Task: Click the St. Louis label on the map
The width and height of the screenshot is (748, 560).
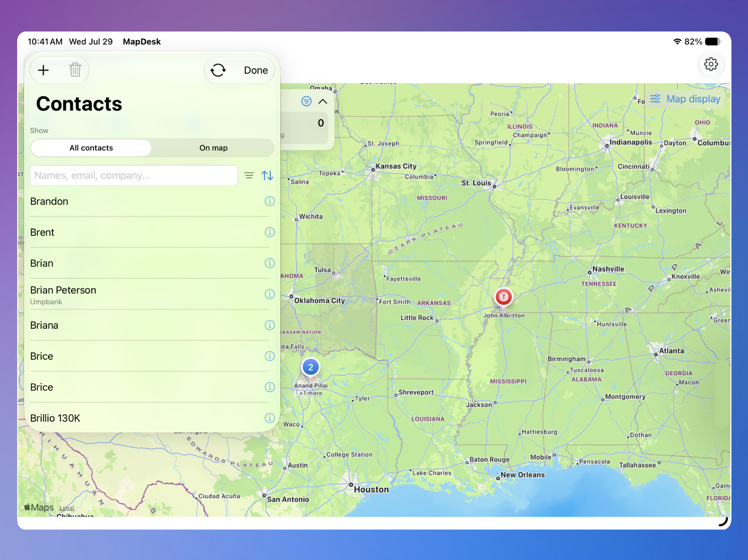Action: pyautogui.click(x=476, y=183)
